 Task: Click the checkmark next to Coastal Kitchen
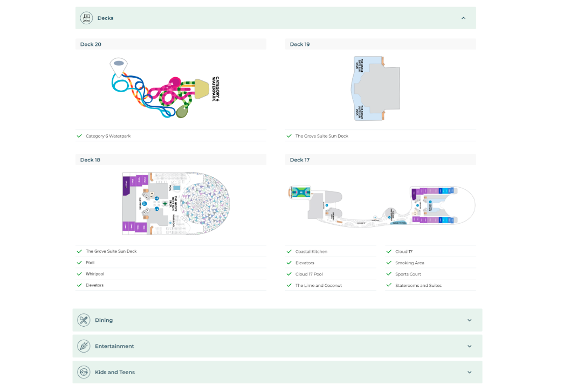pyautogui.click(x=290, y=251)
